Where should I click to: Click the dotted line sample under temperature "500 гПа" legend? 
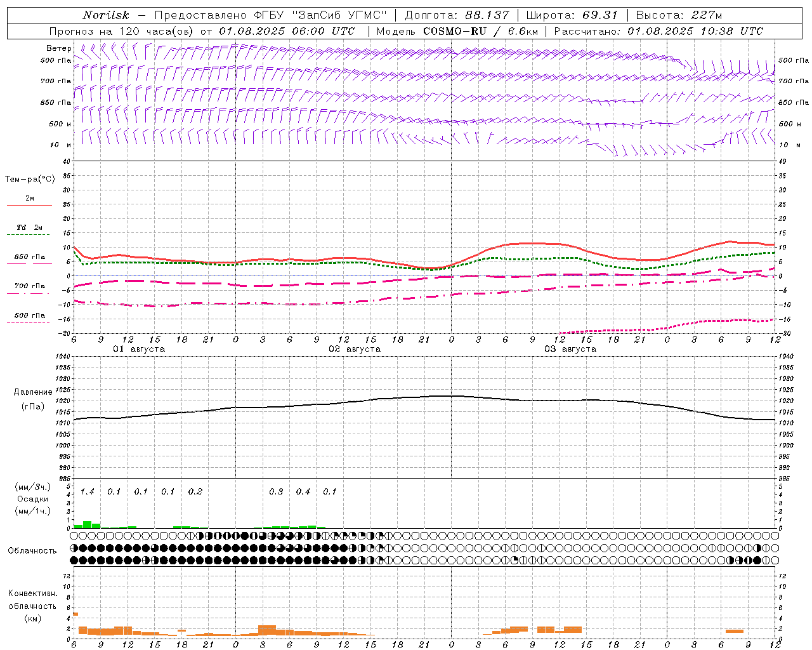pos(29,322)
